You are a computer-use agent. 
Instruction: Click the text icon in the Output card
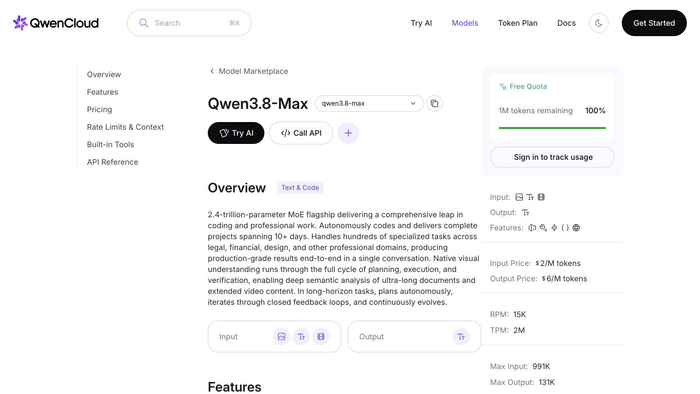[461, 336]
